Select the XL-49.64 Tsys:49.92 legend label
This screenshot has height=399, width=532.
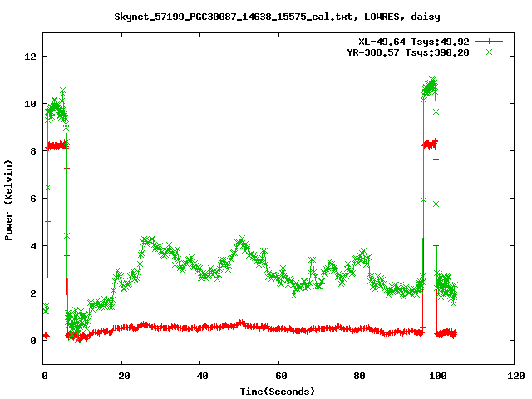point(414,42)
